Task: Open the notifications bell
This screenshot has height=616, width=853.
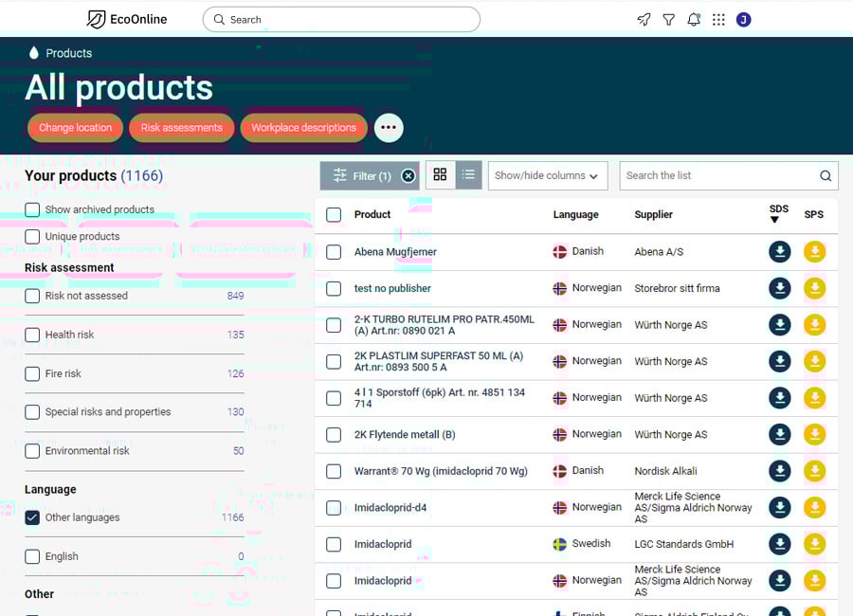Action: [x=694, y=20]
